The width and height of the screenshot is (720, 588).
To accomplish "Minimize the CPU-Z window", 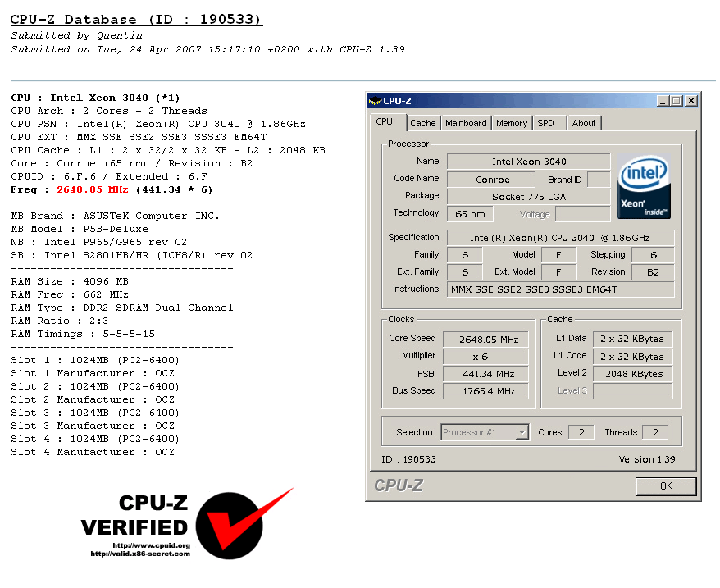I will pyautogui.click(x=662, y=101).
